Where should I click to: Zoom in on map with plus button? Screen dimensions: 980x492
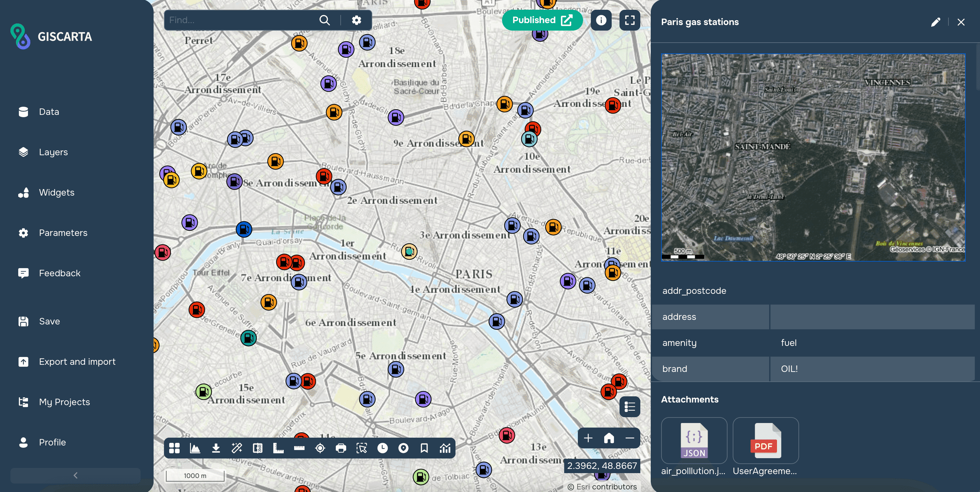[588, 438]
